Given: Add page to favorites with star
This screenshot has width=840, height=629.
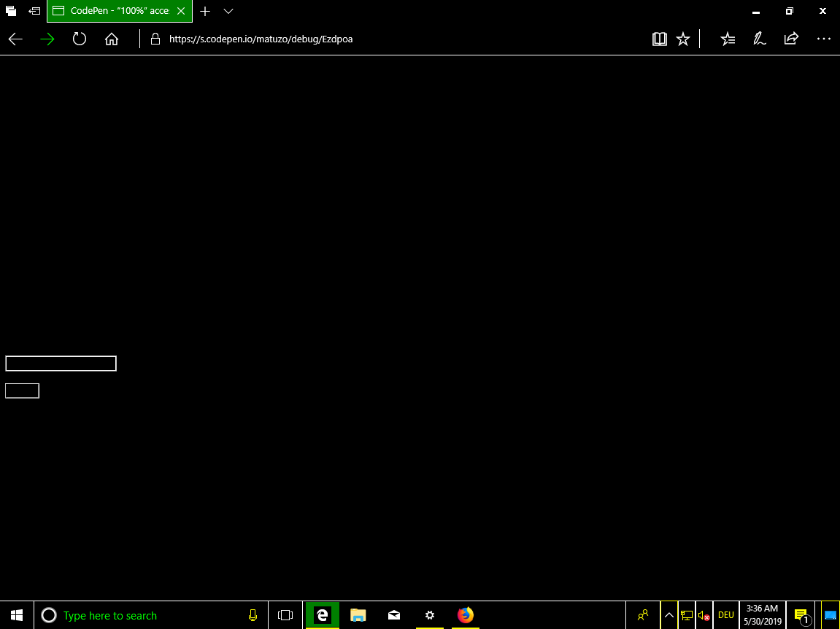Looking at the screenshot, I should point(683,39).
